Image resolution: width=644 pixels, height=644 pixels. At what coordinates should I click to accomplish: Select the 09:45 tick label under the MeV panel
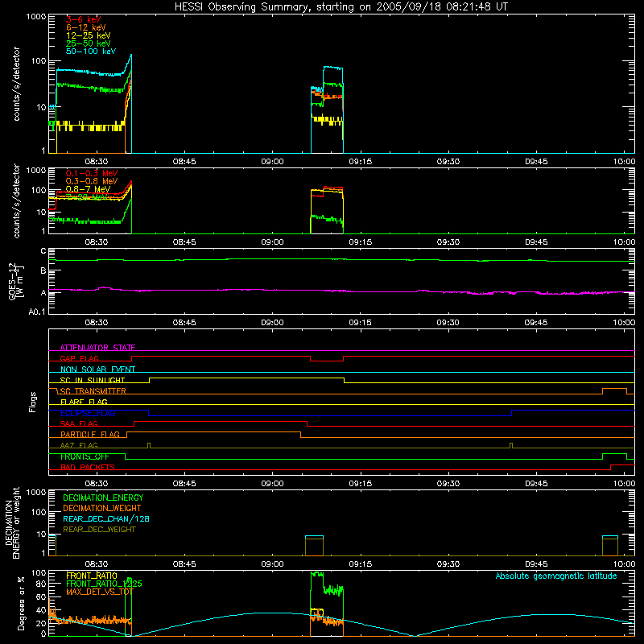click(536, 242)
